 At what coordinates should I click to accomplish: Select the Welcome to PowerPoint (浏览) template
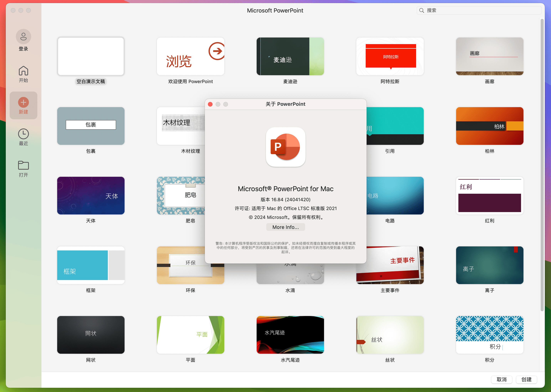(191, 56)
